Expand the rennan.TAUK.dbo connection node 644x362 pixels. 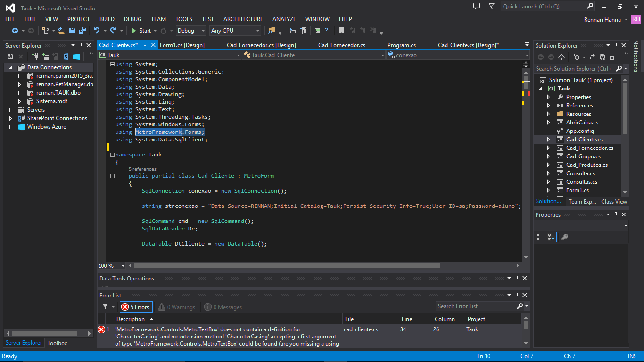[x=19, y=93]
